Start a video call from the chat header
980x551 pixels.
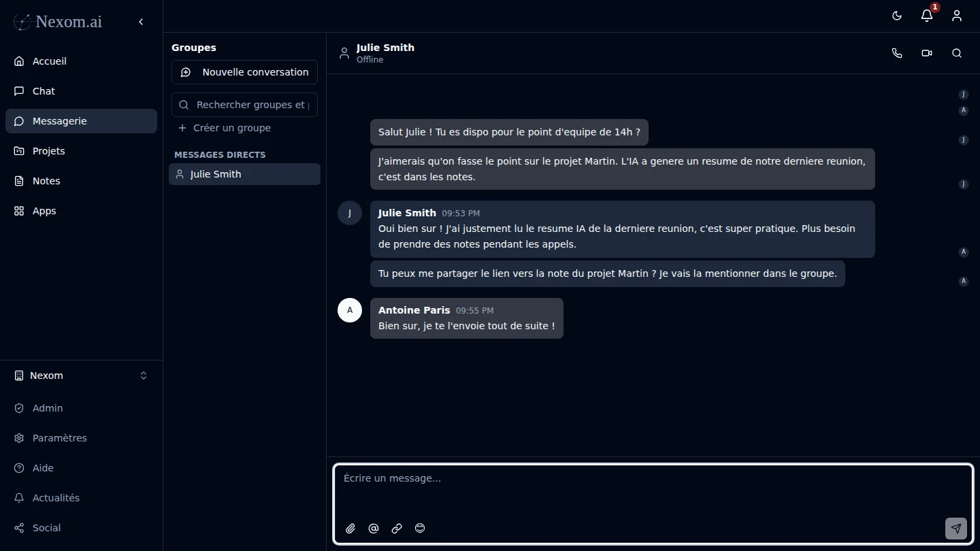(x=926, y=53)
